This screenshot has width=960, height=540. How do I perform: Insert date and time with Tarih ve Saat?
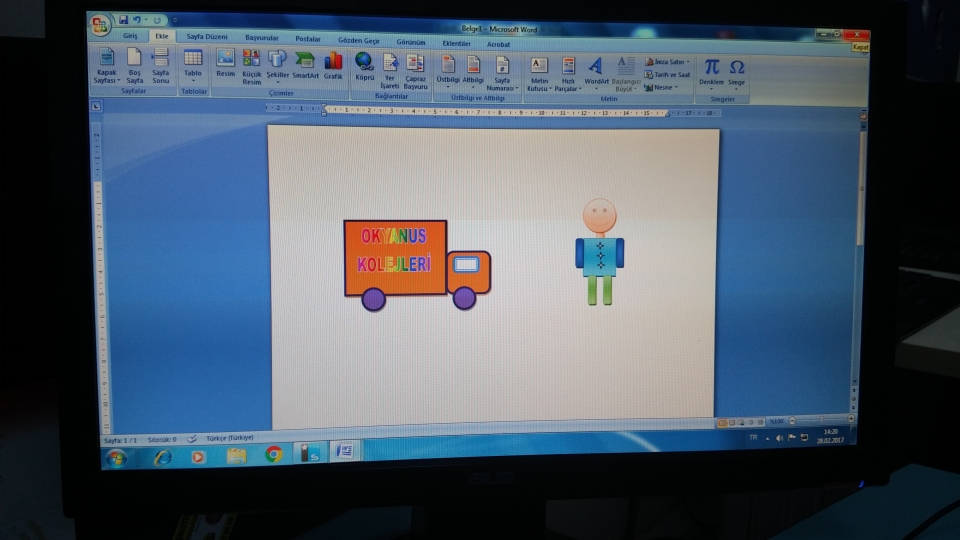(x=667, y=75)
